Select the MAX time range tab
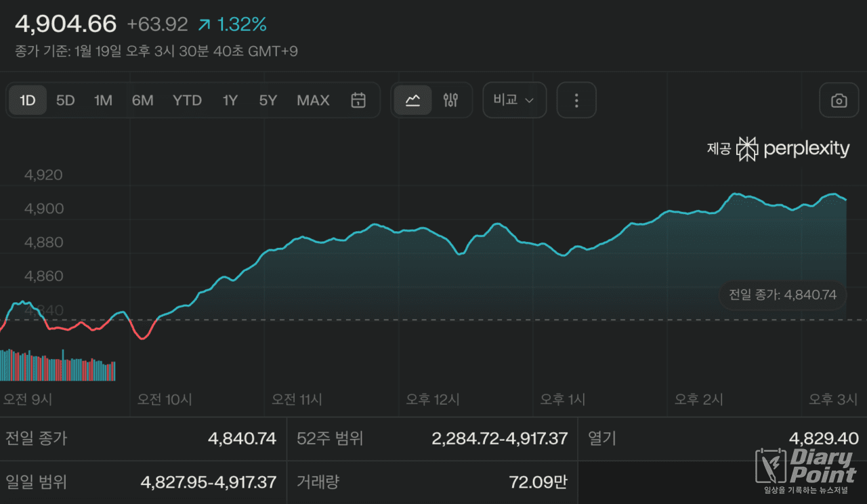 coord(313,100)
